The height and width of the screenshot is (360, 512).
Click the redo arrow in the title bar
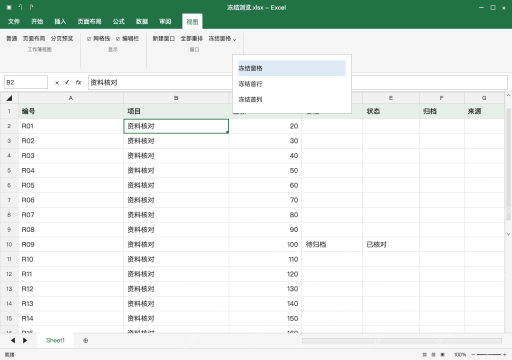coord(31,7)
